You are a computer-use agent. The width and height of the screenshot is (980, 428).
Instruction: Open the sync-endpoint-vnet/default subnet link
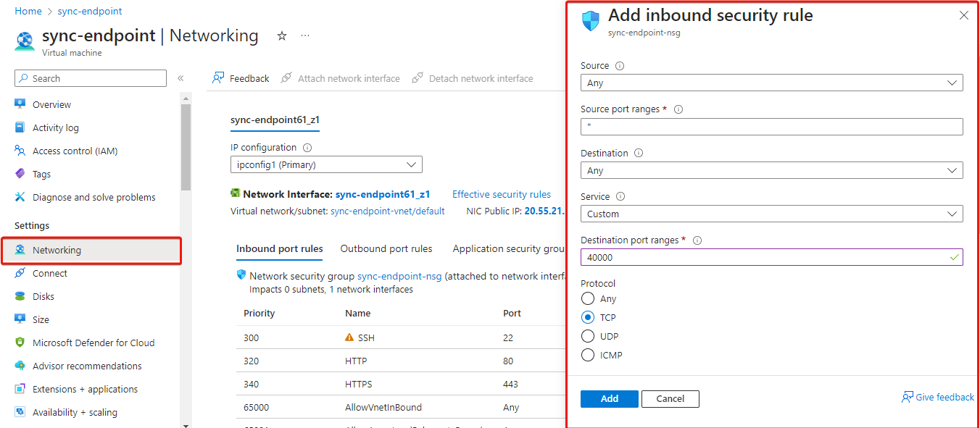pyautogui.click(x=388, y=211)
